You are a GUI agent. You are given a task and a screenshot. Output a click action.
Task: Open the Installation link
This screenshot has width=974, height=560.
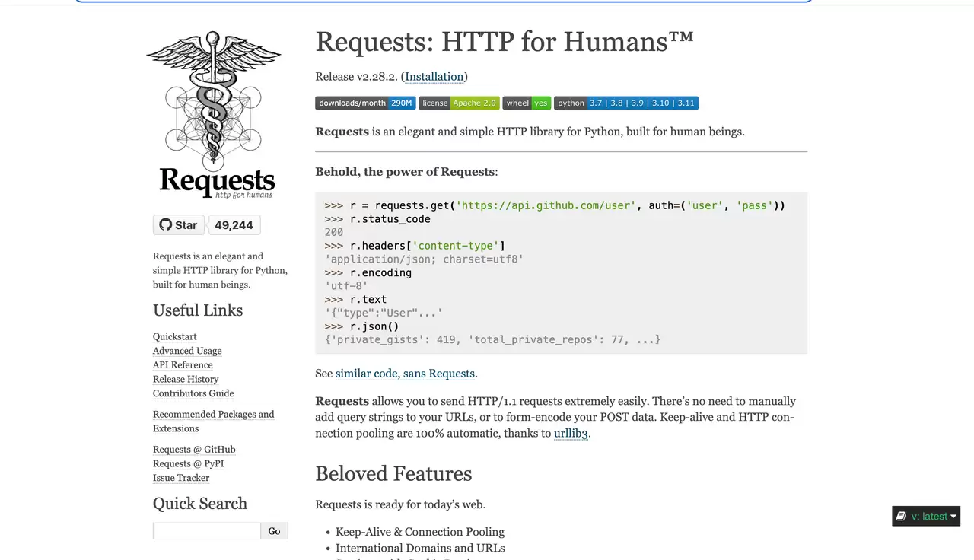(434, 77)
